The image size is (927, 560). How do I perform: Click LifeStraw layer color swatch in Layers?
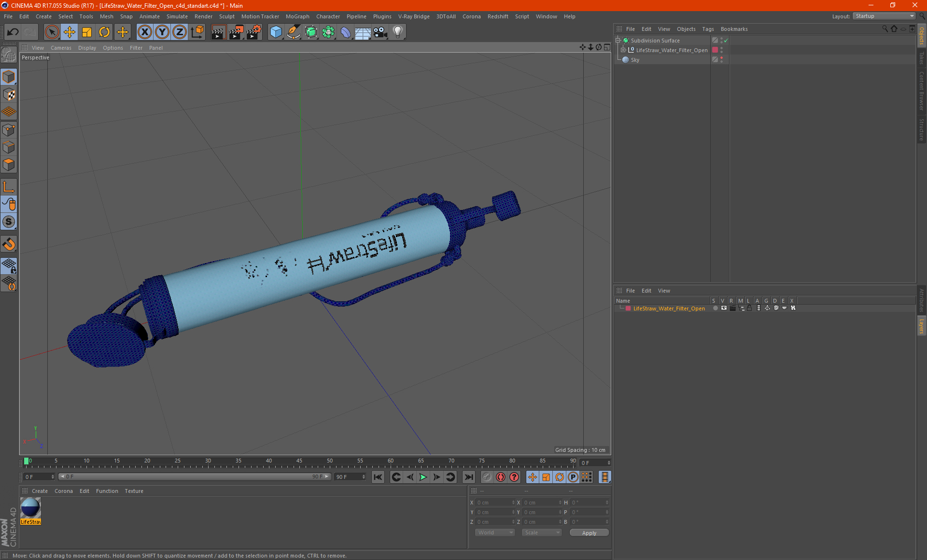628,308
